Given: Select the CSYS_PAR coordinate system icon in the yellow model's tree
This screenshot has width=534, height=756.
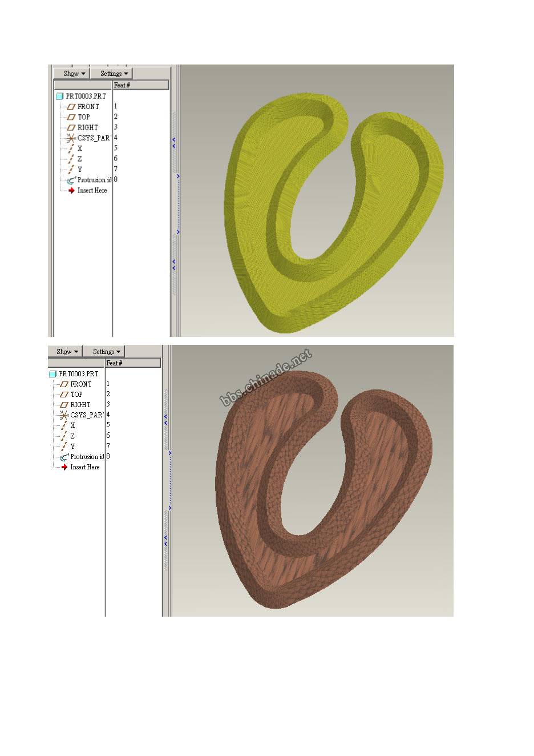Looking at the screenshot, I should point(71,138).
